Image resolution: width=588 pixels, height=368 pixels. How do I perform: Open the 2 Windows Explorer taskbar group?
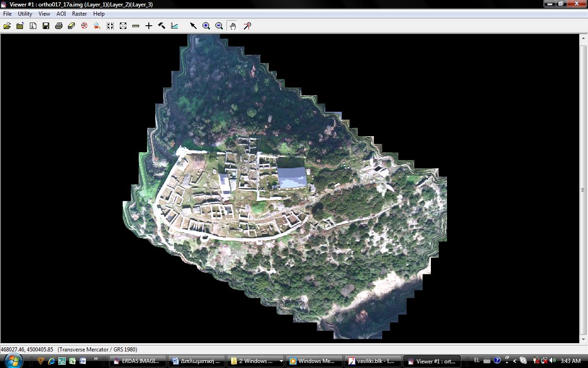[255, 361]
